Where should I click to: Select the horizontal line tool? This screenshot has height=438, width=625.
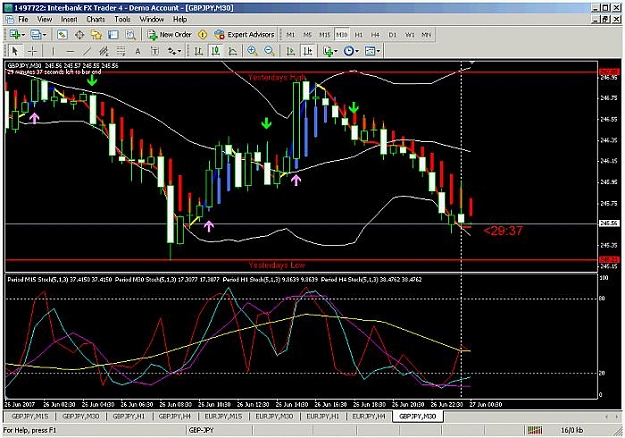click(70, 51)
